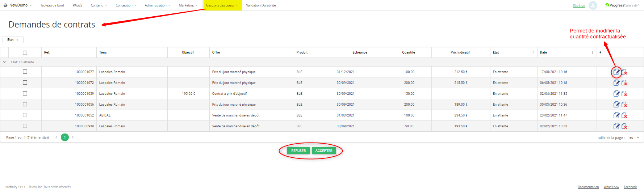644x191 pixels.
Task: Edit quantity for contract 1000001059
Action: click(616, 94)
